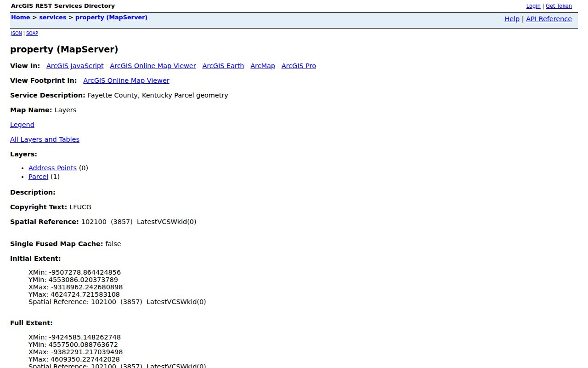Open the service in ArcMap
The image size is (588, 368).
[x=263, y=66]
